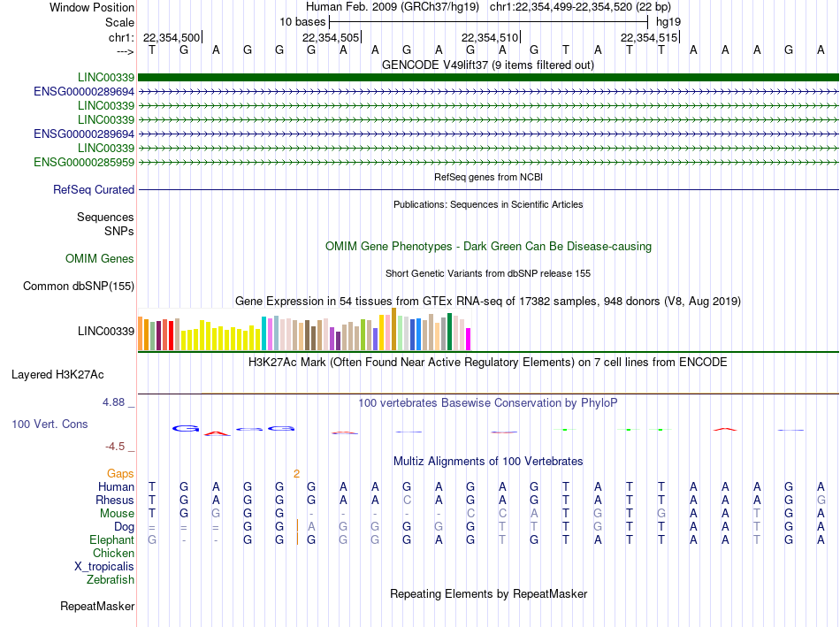Select the magenta GTEx expression bar
Viewport: 840px width, 627px height.
pyautogui.click(x=469, y=340)
